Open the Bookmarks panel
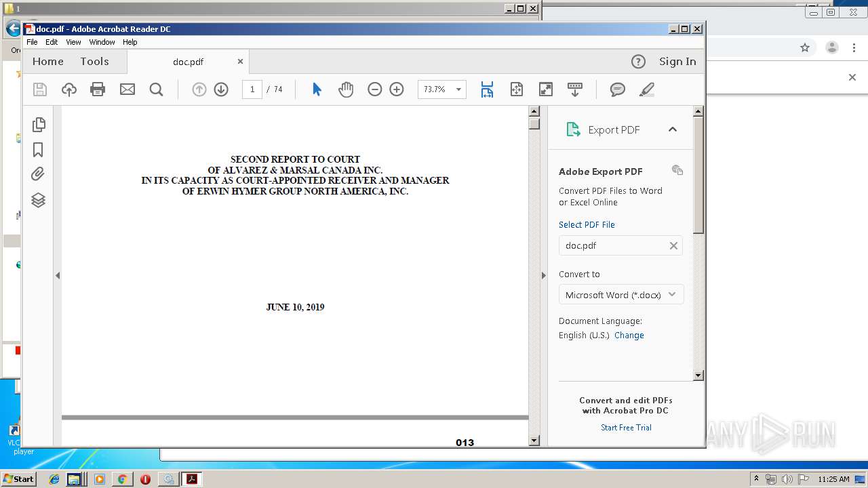Viewport: 868px width, 488px height. coord(39,150)
